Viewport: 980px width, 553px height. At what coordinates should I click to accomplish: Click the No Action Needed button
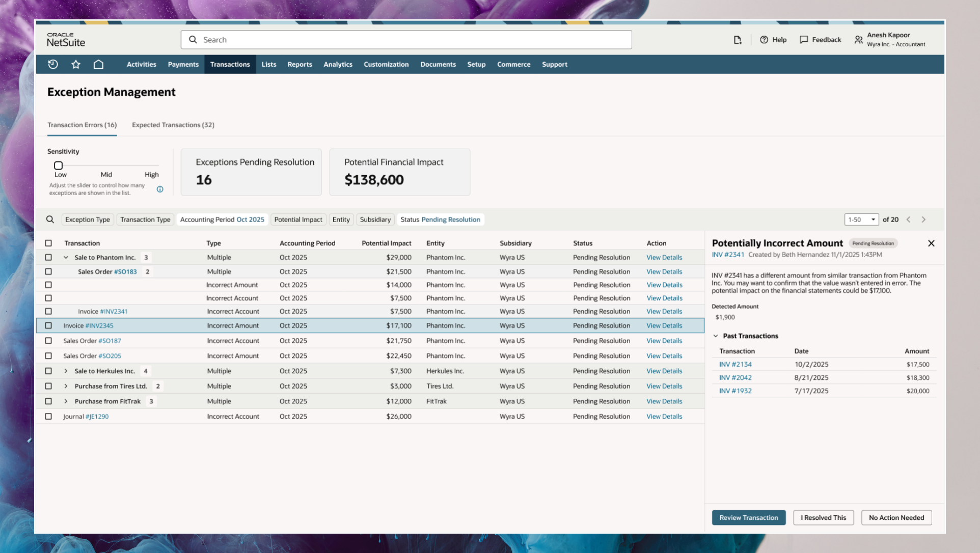(x=896, y=518)
